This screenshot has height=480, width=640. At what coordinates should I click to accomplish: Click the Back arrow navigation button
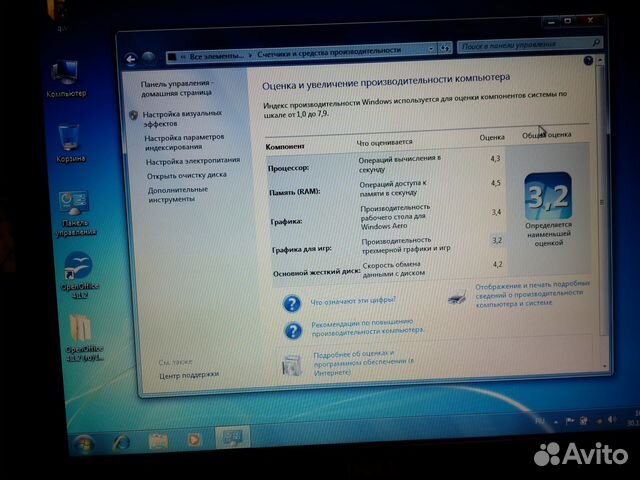coord(131,60)
